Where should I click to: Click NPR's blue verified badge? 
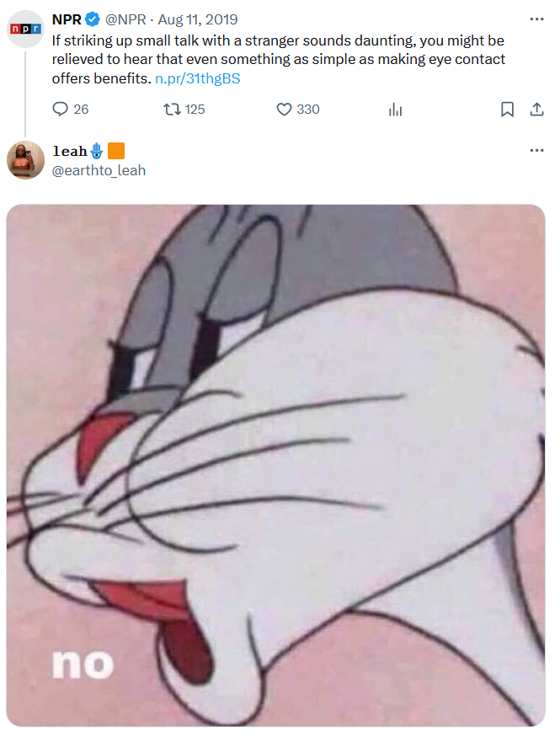click(x=93, y=19)
